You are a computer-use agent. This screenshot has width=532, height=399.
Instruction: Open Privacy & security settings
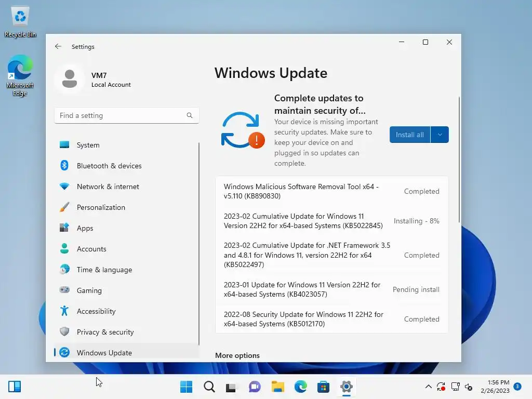127,332
